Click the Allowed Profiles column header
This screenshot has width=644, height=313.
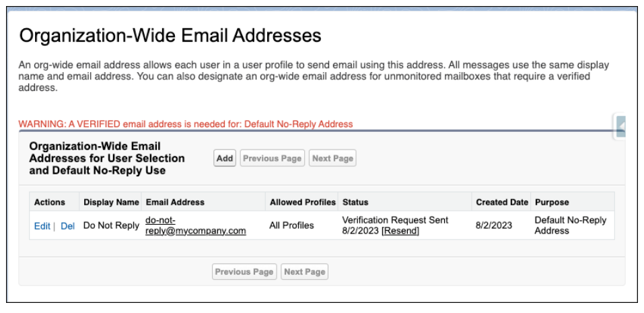tap(302, 202)
